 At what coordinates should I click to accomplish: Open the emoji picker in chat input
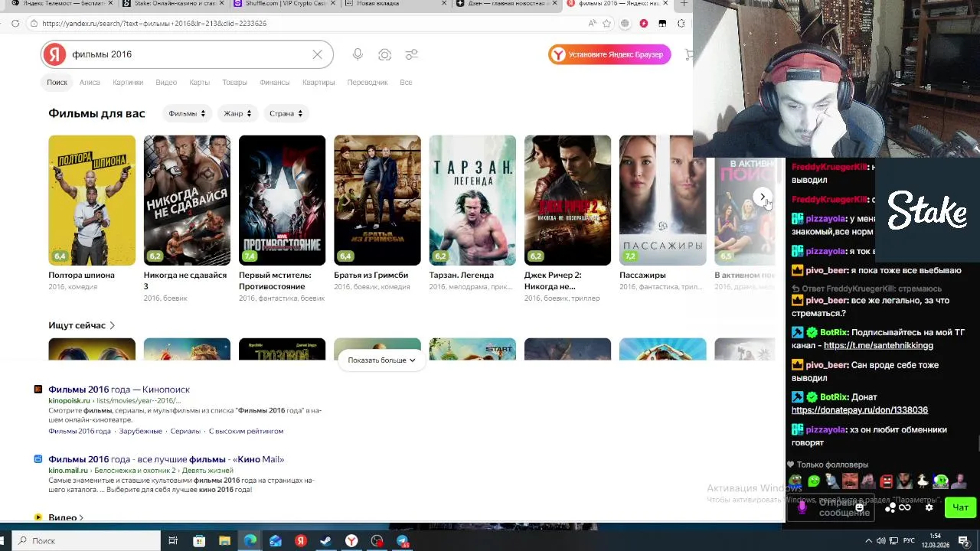pyautogui.click(x=859, y=507)
